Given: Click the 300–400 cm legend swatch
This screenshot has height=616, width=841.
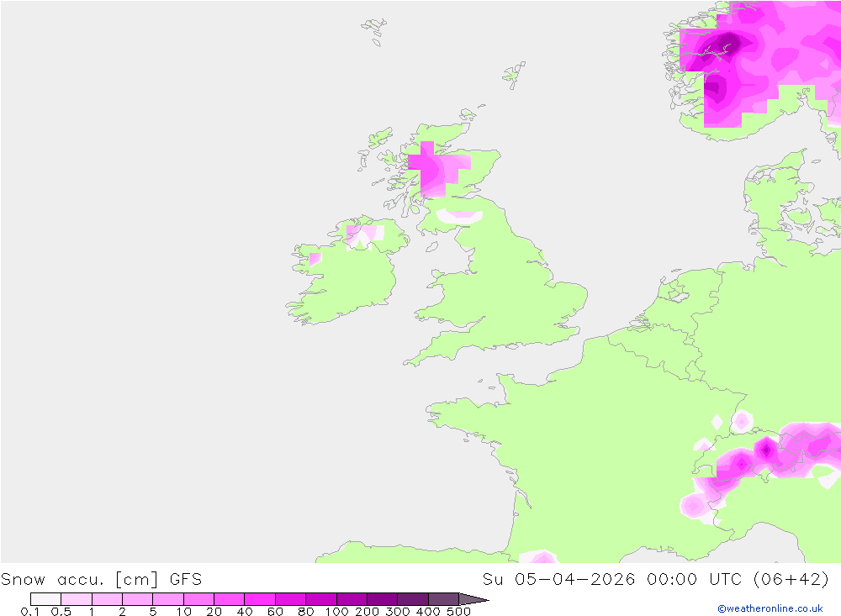Looking at the screenshot, I should pos(413,599).
